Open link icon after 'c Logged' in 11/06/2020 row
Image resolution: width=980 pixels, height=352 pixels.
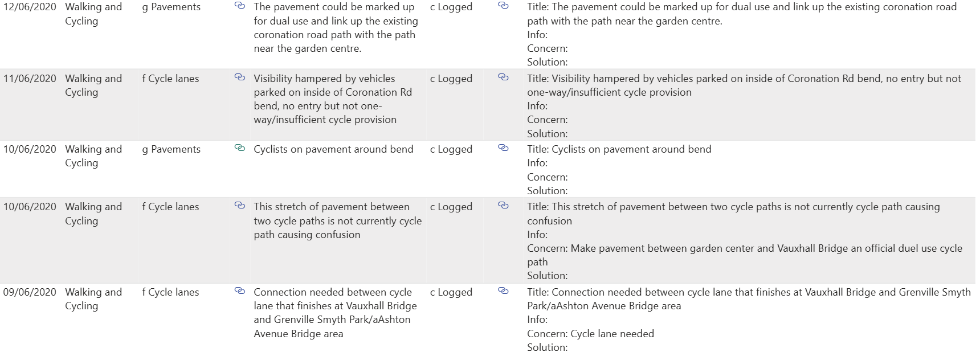(x=503, y=77)
